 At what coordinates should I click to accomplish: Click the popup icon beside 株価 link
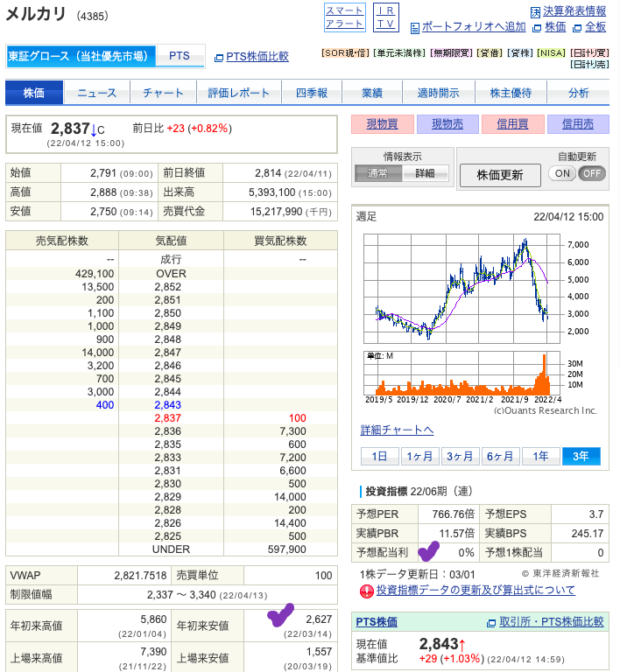coord(537,28)
